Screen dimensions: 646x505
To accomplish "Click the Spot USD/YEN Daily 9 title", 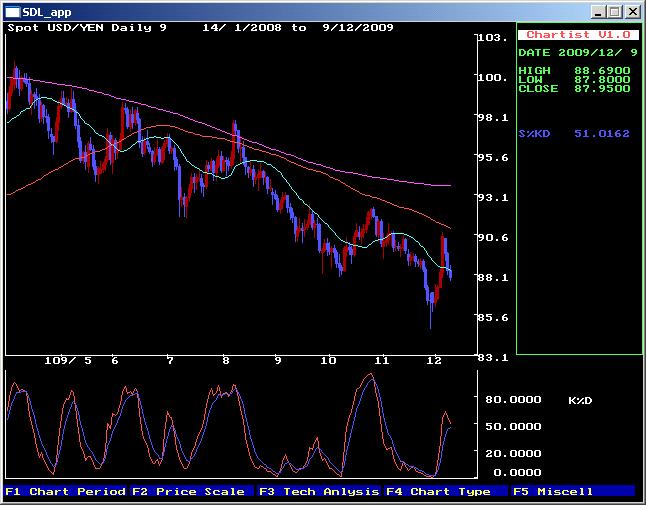I will [x=87, y=28].
